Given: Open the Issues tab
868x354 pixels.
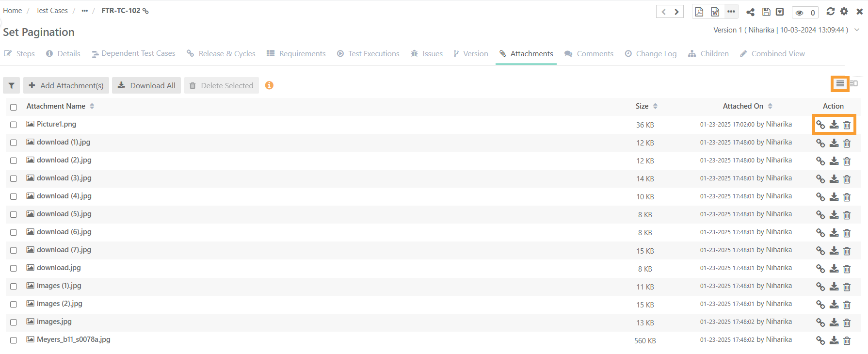Looking at the screenshot, I should (427, 53).
